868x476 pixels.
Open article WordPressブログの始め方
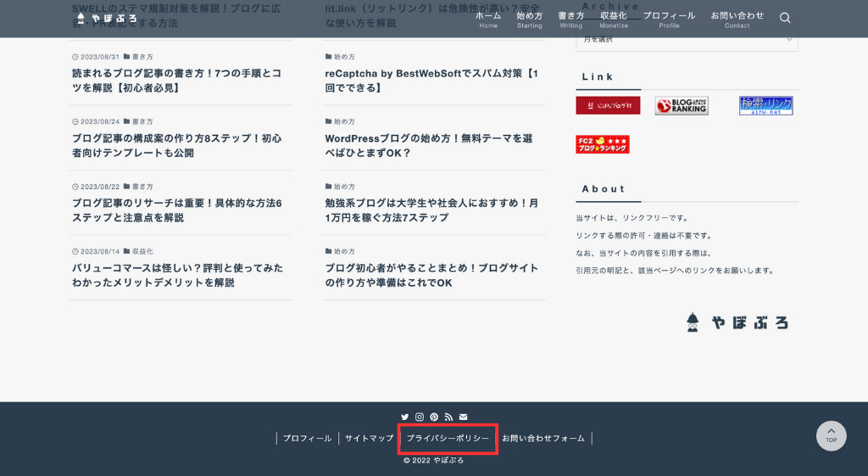tap(429, 145)
